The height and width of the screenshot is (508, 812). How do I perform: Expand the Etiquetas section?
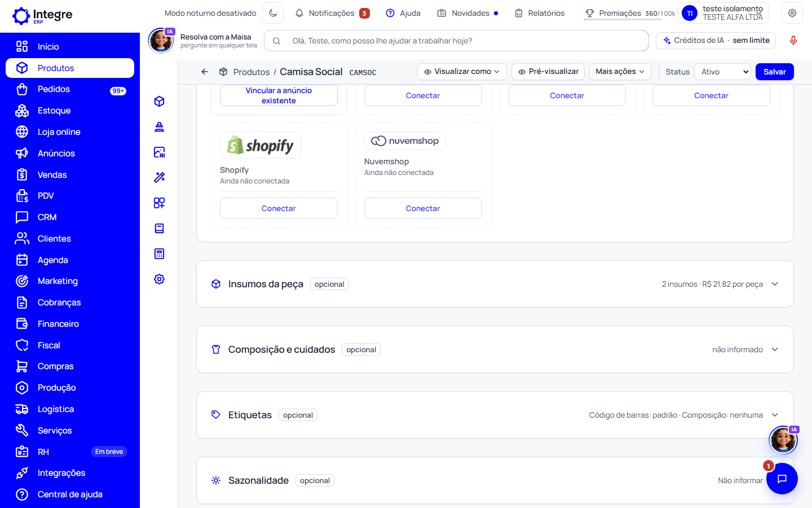coord(495,415)
